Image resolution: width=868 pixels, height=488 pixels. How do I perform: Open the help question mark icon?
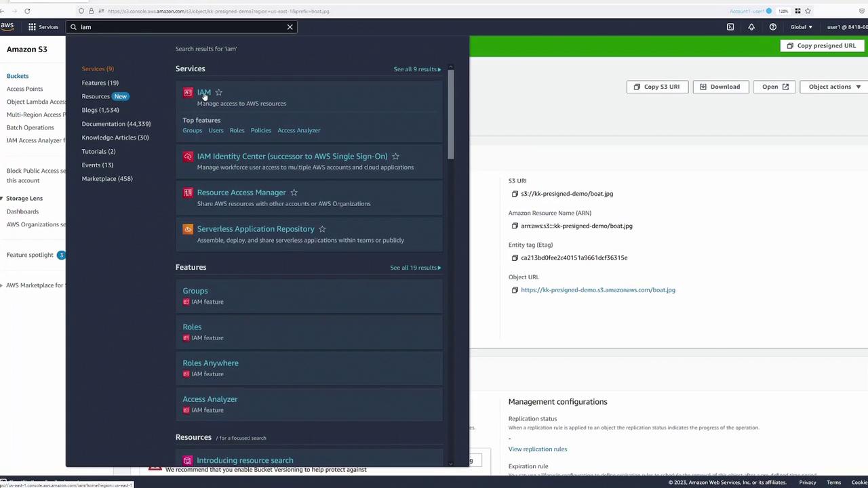[772, 27]
